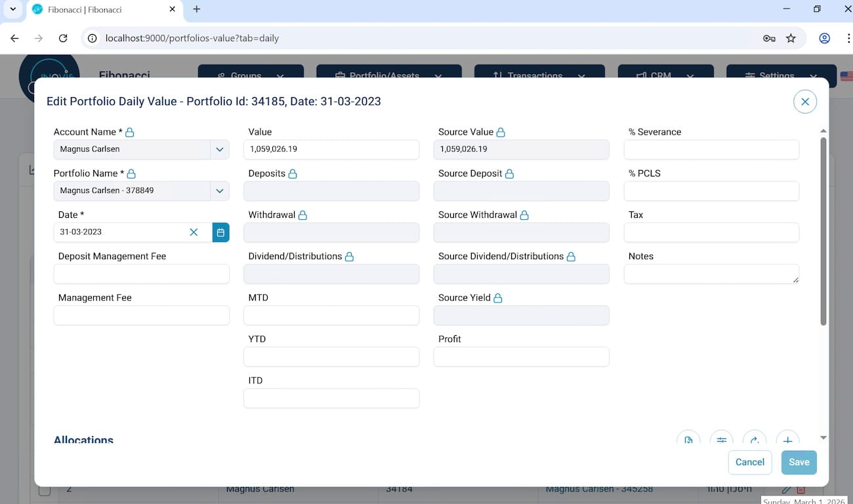
Task: Click the document icon in Allocations row
Action: tap(688, 440)
